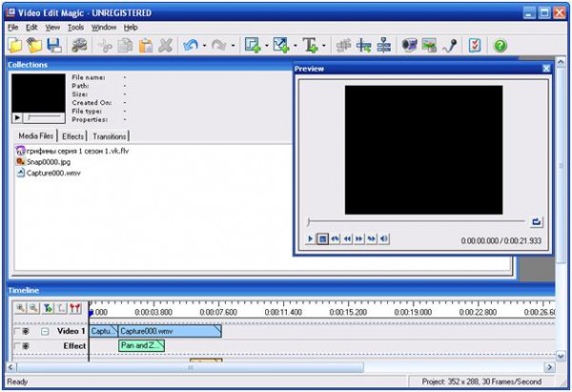This screenshot has height=392, width=572.
Task: Click the Cut scissors icon
Action: (105, 46)
